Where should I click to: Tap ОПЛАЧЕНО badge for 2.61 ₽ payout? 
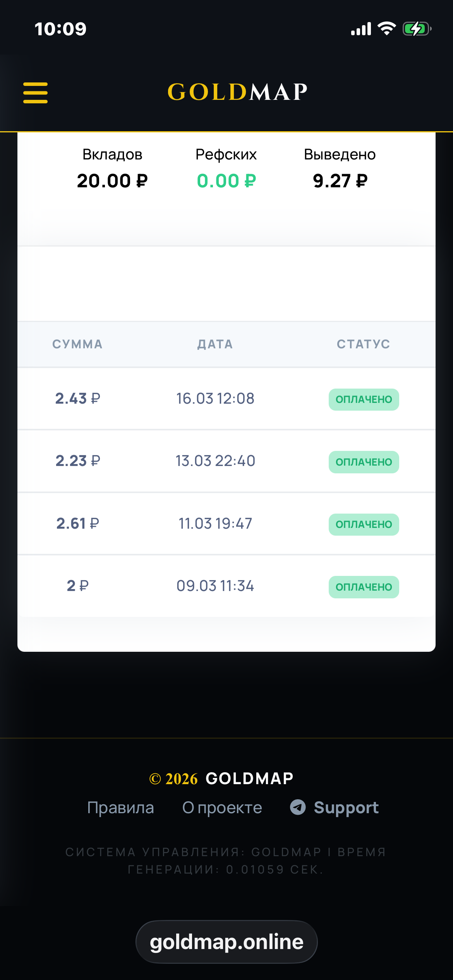[364, 524]
